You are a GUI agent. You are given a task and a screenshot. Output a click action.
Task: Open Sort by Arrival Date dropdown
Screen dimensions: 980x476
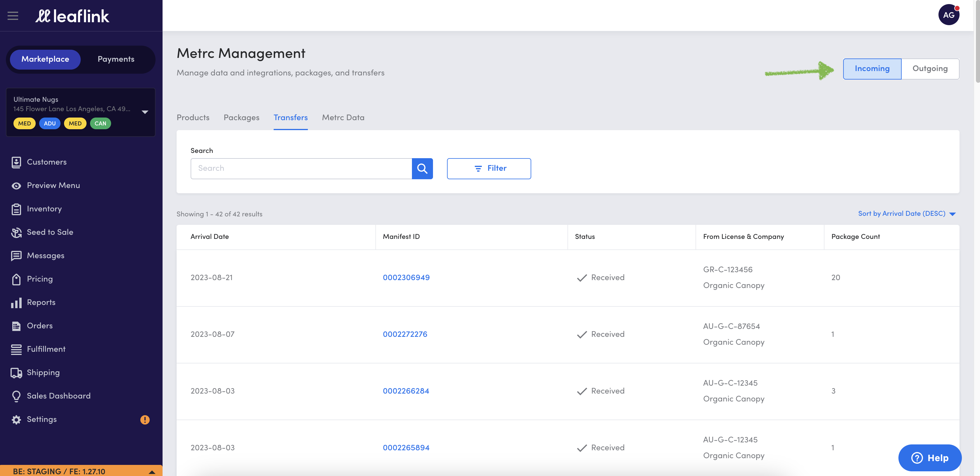(907, 213)
